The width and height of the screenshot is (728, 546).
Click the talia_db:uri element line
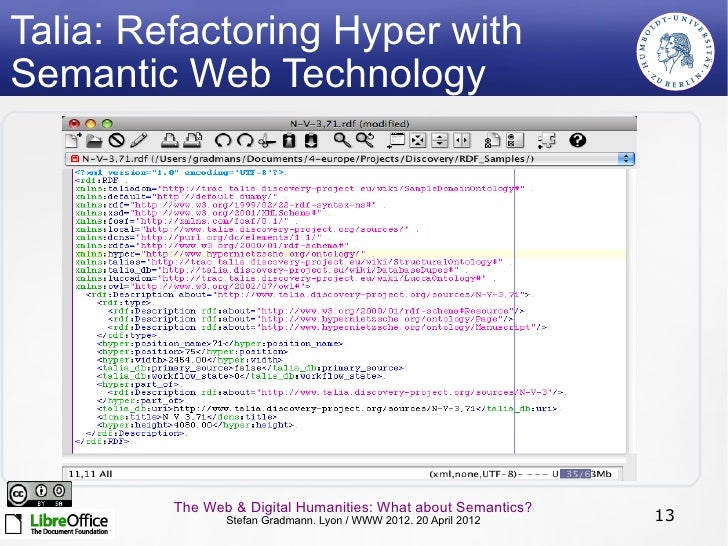pyautogui.click(x=326, y=409)
